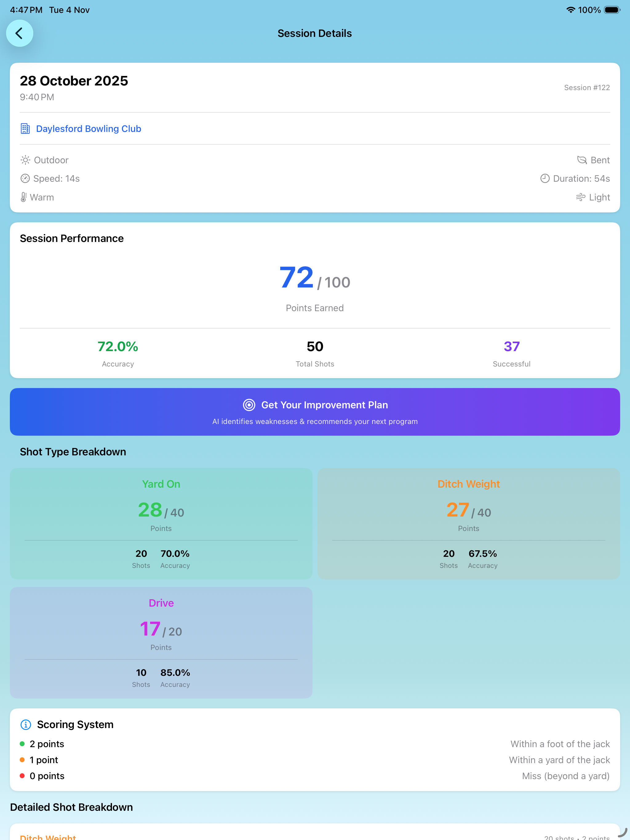630x840 pixels.
Task: Tap the Session Performance heading
Action: click(72, 239)
